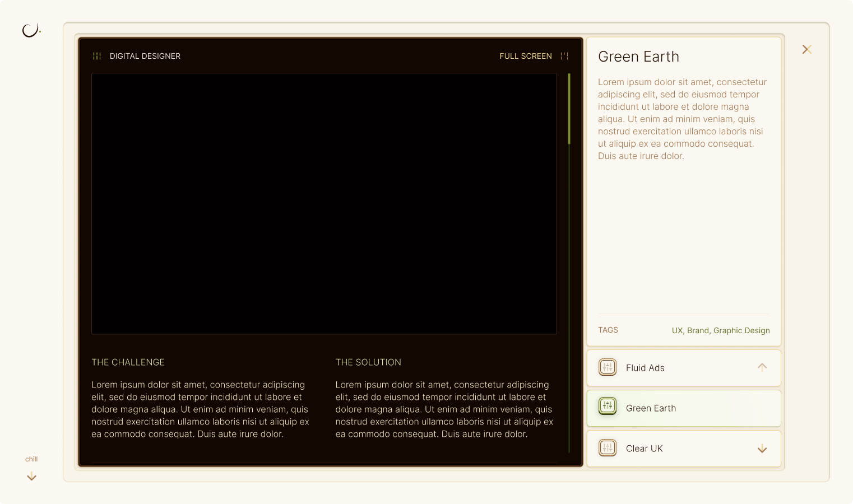
Task: Select the Fluid Ads project entry
Action: (684, 368)
